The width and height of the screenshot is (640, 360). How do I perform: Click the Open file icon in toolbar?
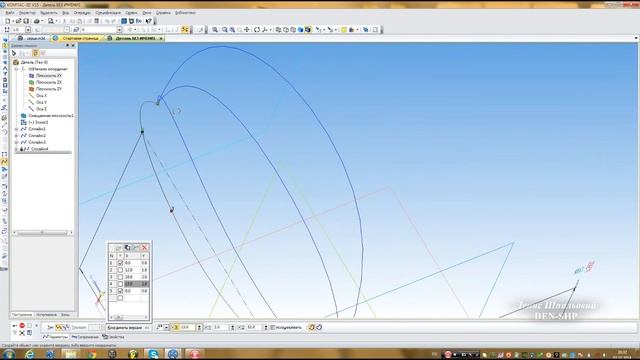pyautogui.click(x=18, y=21)
